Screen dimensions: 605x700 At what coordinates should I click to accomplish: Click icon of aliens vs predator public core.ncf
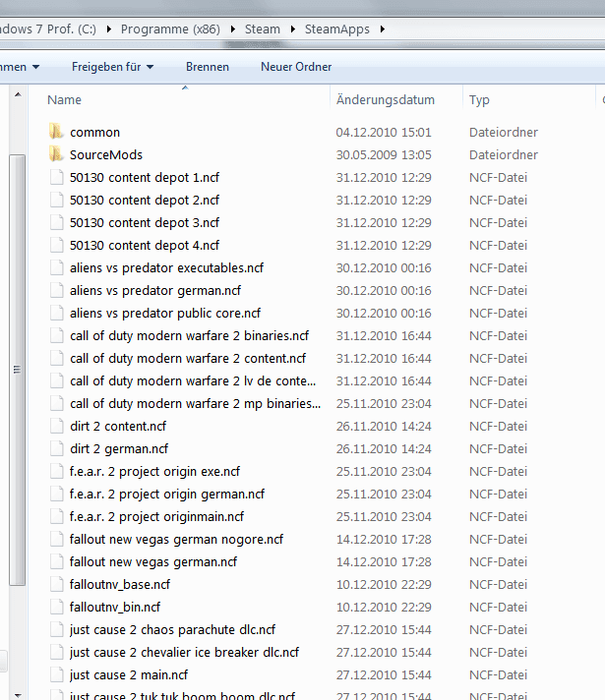56,313
